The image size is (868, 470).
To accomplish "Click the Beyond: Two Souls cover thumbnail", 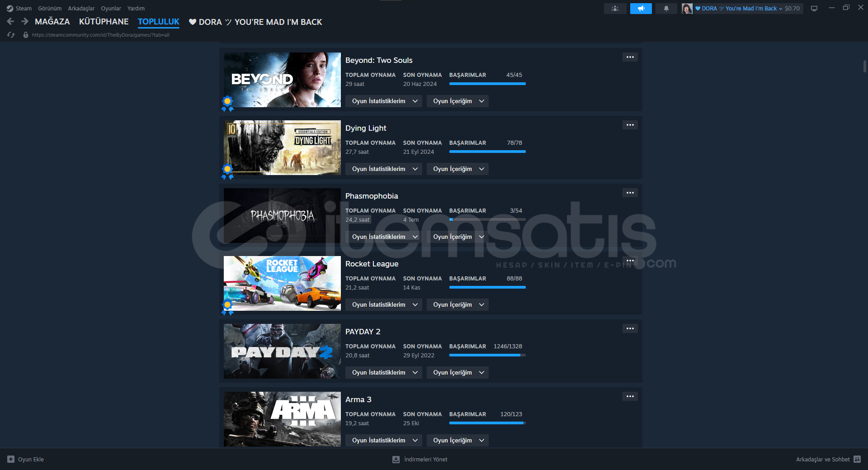I will point(282,80).
